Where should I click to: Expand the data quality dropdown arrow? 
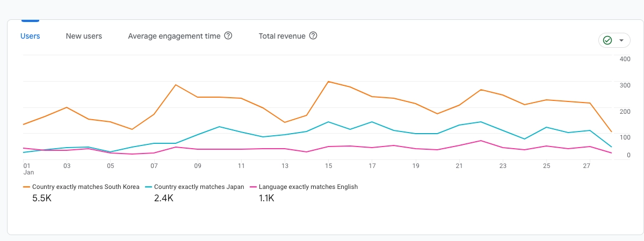[621, 40]
